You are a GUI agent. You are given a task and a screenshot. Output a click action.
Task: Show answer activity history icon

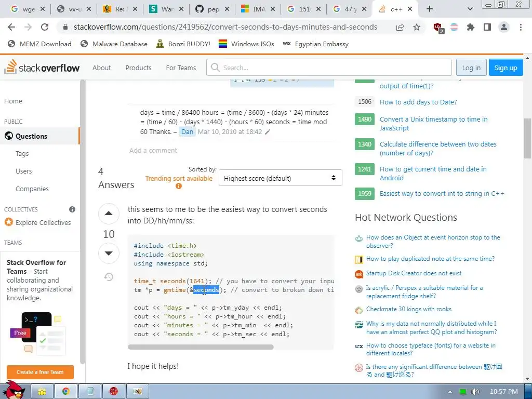pyautogui.click(x=109, y=277)
